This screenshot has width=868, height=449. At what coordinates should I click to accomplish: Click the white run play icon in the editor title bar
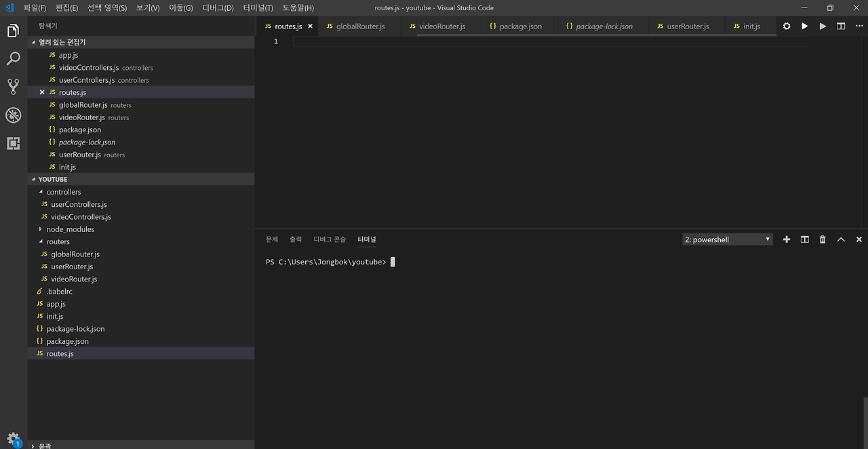tap(804, 26)
